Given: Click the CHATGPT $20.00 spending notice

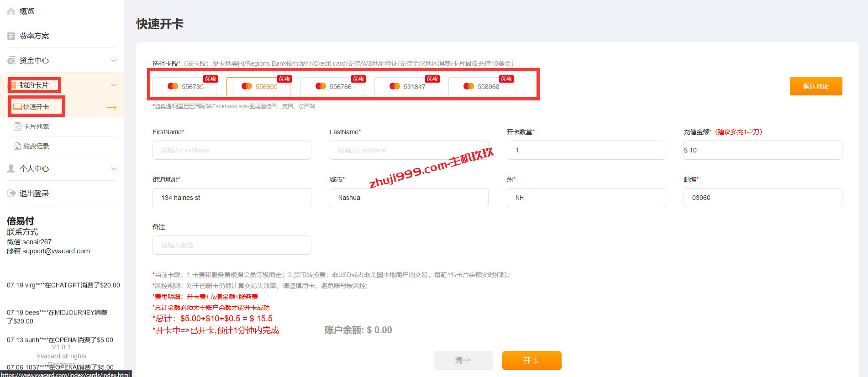Looking at the screenshot, I should click(63, 285).
